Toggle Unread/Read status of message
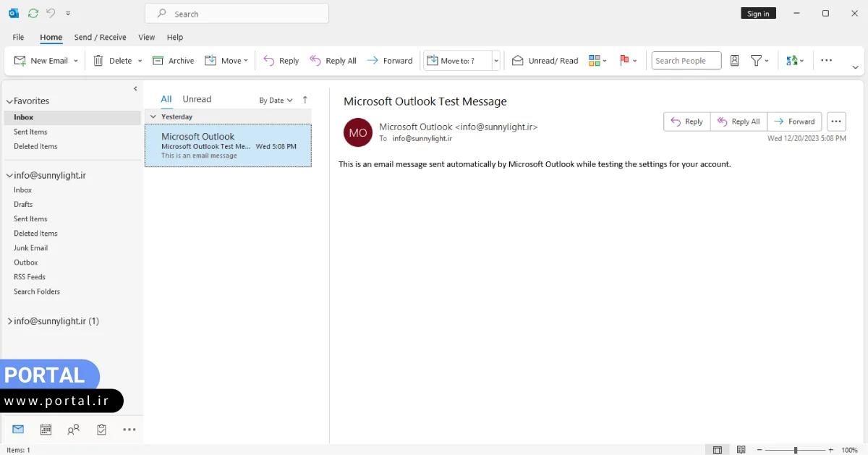 click(545, 61)
